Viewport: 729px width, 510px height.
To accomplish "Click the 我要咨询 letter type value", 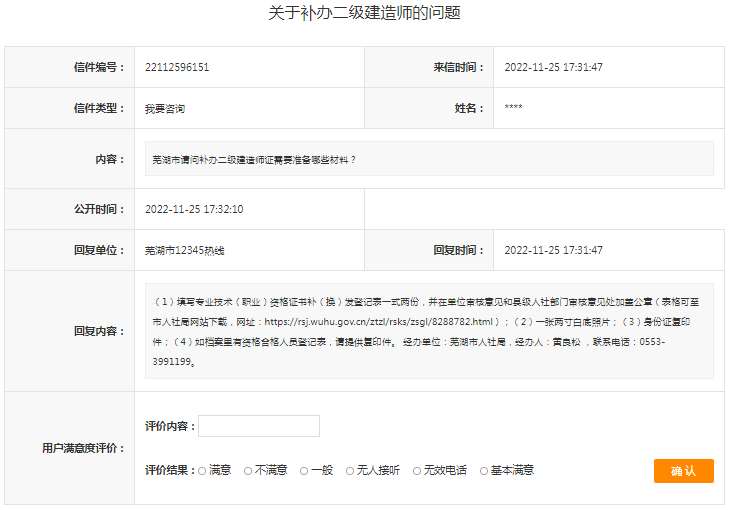I will click(165, 109).
